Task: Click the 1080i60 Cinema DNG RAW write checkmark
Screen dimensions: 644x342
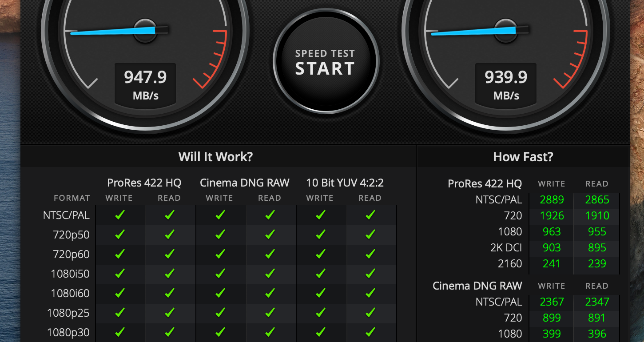Action: click(x=220, y=294)
